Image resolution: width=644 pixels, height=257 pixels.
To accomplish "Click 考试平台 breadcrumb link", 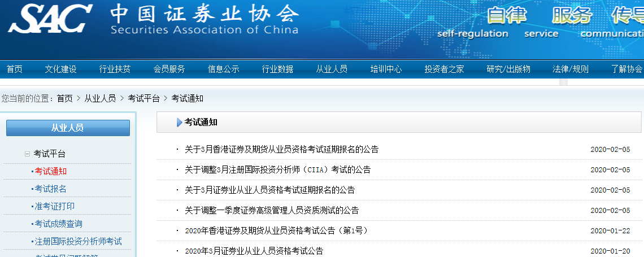I will tap(143, 98).
